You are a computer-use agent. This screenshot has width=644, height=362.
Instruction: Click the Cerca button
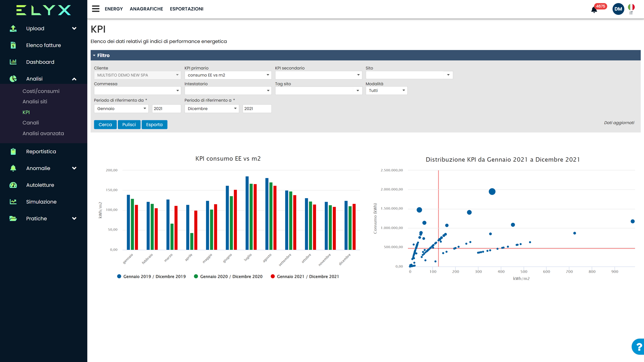[x=105, y=125]
